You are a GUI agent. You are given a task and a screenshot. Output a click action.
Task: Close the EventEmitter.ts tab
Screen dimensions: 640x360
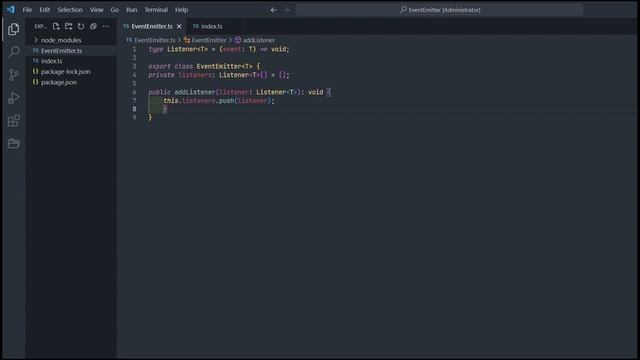pos(179,26)
